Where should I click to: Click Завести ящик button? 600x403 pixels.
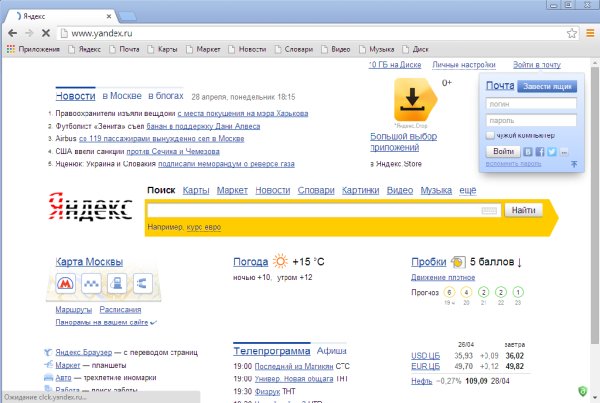click(x=547, y=86)
